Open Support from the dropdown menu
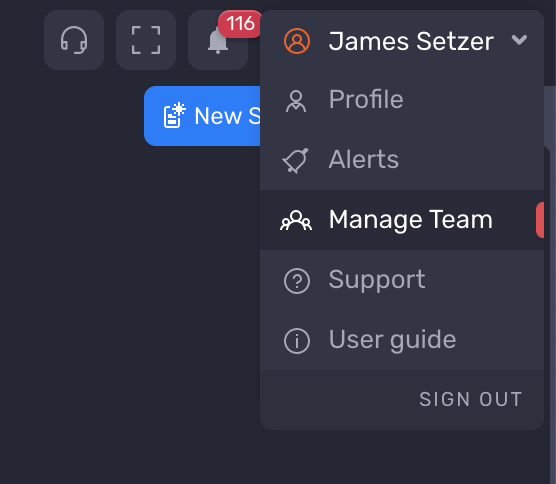Image resolution: width=556 pixels, height=484 pixels. 402,280
